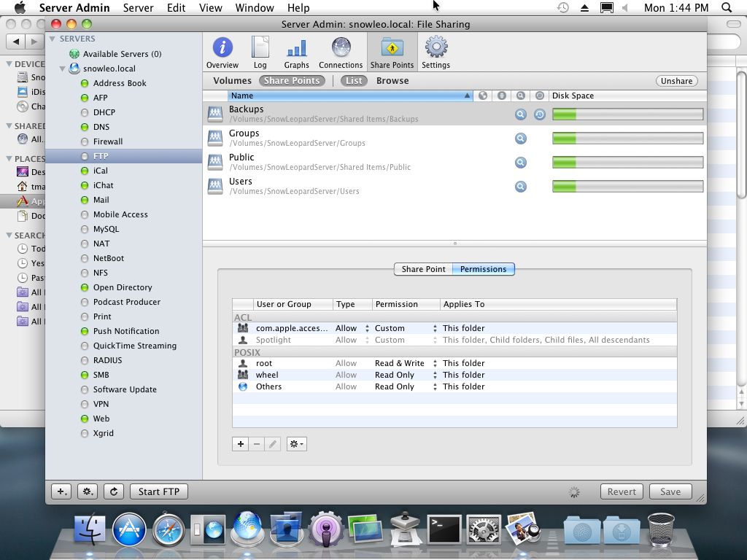747x560 pixels.
Task: Open Finder from the Dock
Action: pos(90,529)
